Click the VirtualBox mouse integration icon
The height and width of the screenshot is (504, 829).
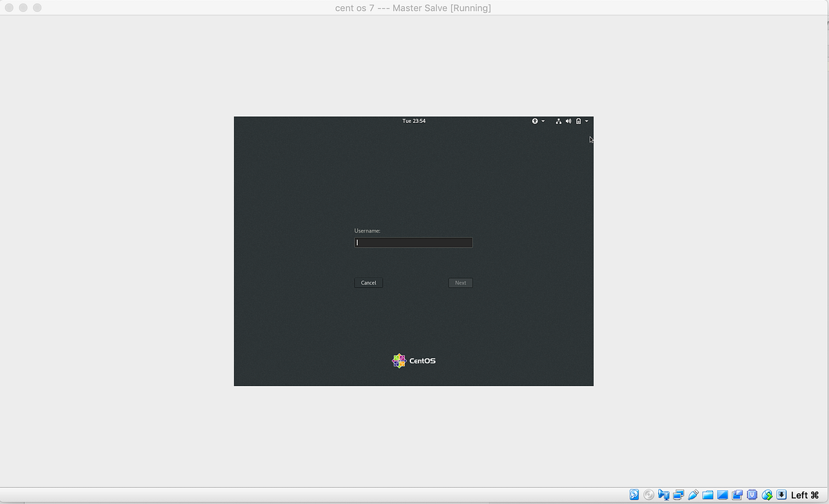pos(767,494)
